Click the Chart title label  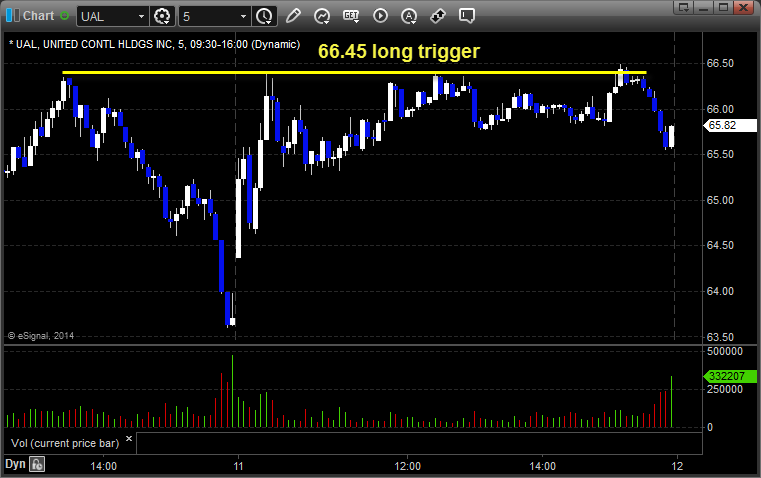[39, 16]
